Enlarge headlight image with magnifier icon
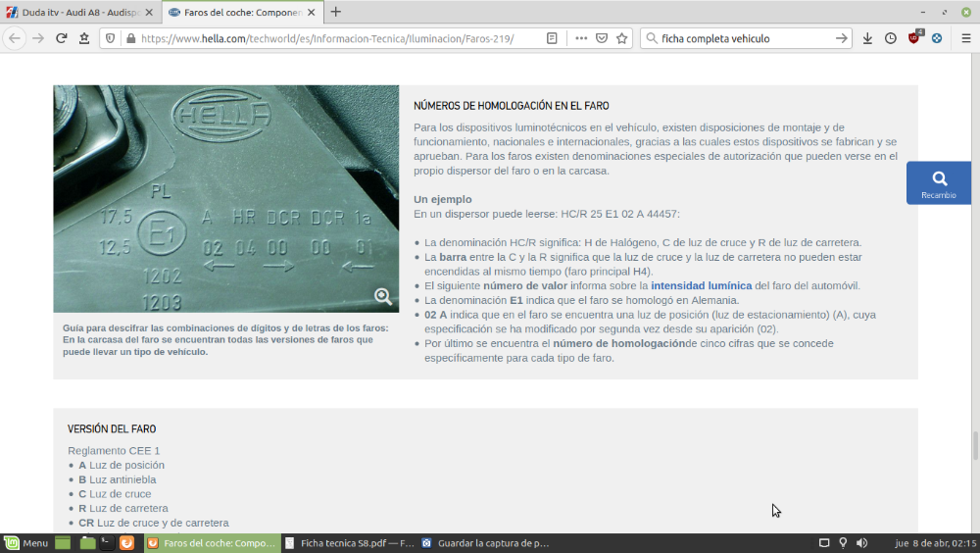 pos(383,296)
